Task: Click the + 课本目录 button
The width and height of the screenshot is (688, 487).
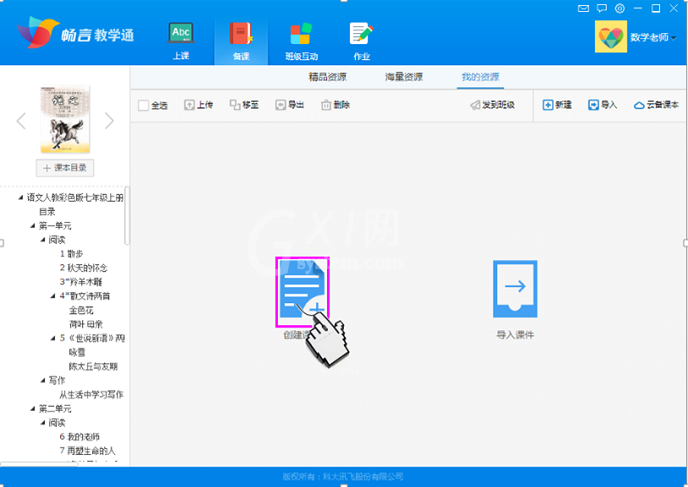Action: (x=65, y=168)
